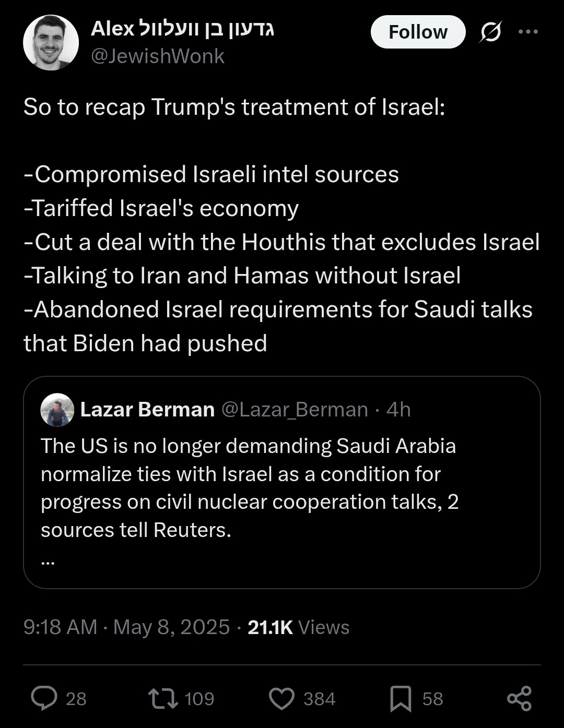
Task: Open Lazar Berman's avatar in quoted post
Action: click(57, 410)
